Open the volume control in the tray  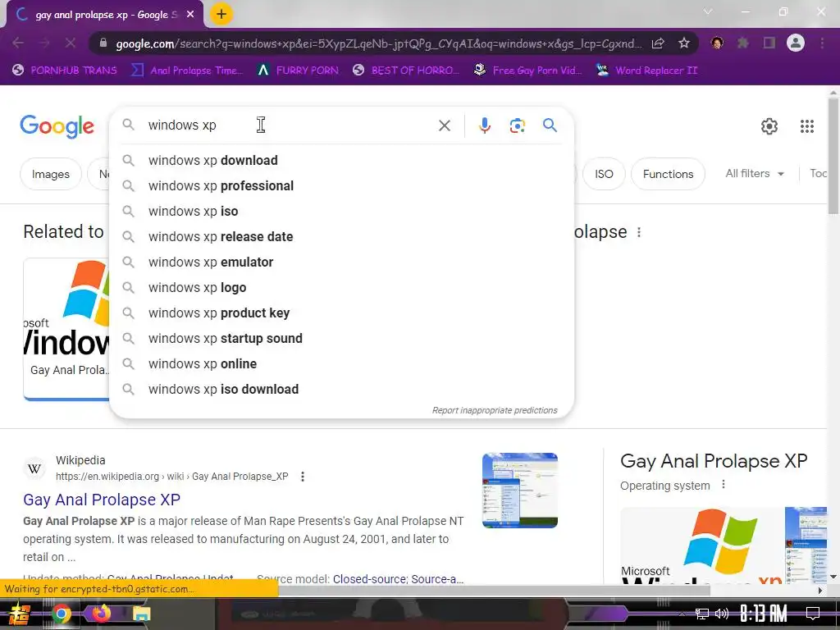pos(722,614)
